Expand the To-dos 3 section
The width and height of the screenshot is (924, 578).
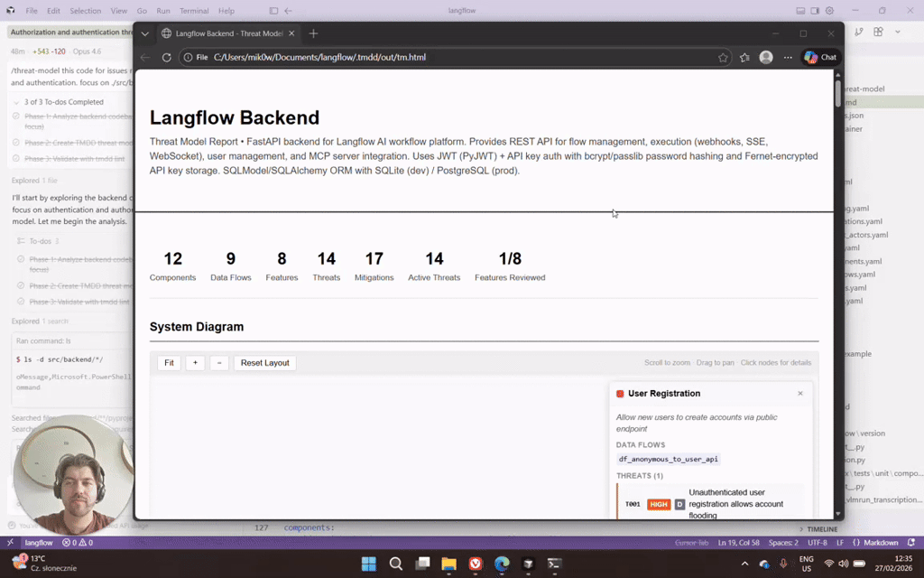(x=39, y=241)
